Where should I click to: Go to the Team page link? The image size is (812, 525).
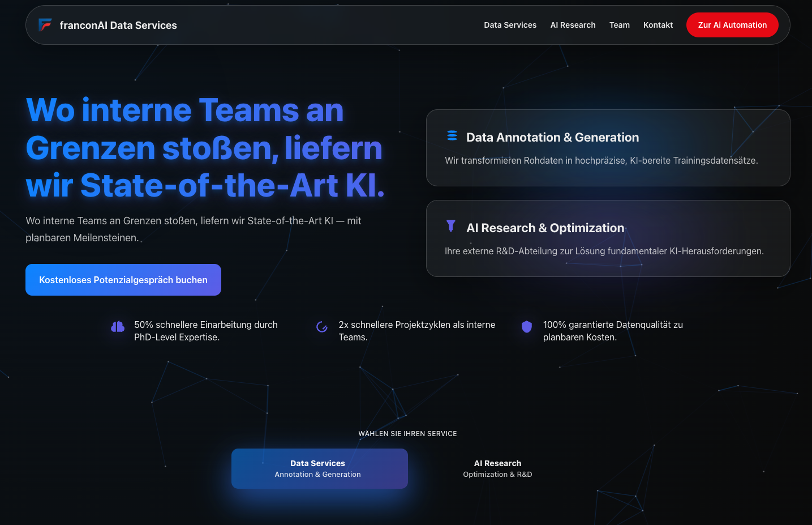coord(619,25)
